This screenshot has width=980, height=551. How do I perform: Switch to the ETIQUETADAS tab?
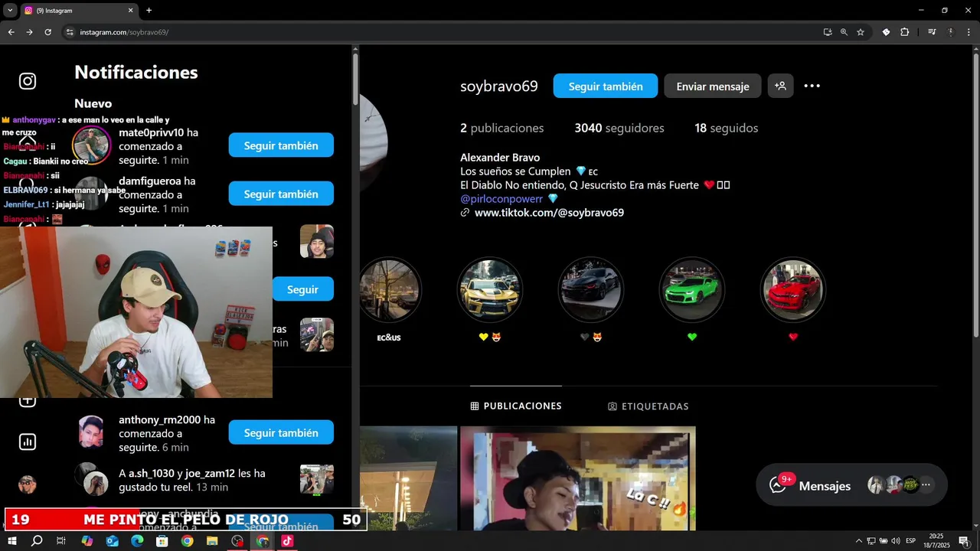(x=648, y=406)
